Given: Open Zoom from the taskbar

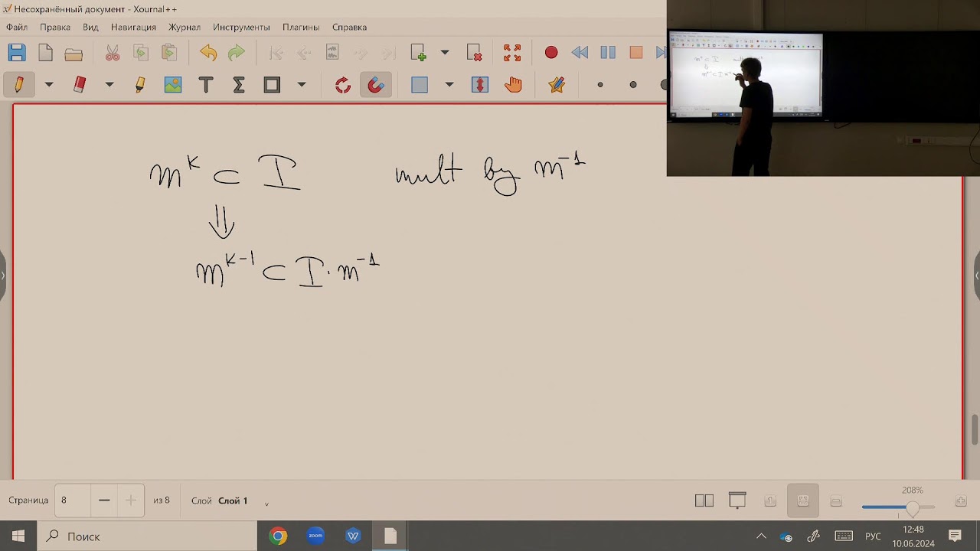Looking at the screenshot, I should pyautogui.click(x=315, y=536).
